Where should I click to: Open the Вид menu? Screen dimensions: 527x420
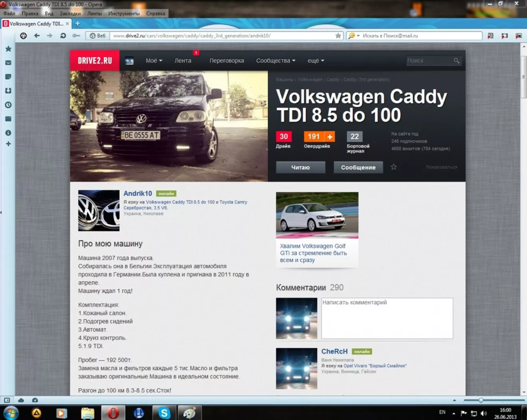coord(49,13)
